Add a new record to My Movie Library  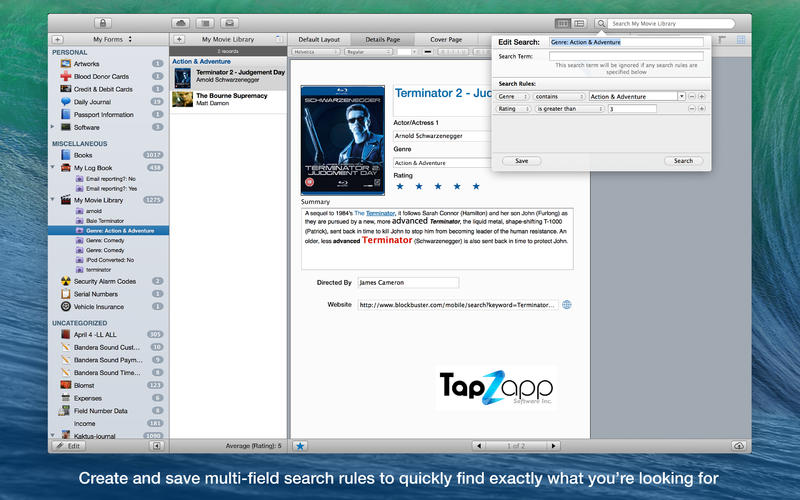point(179,39)
